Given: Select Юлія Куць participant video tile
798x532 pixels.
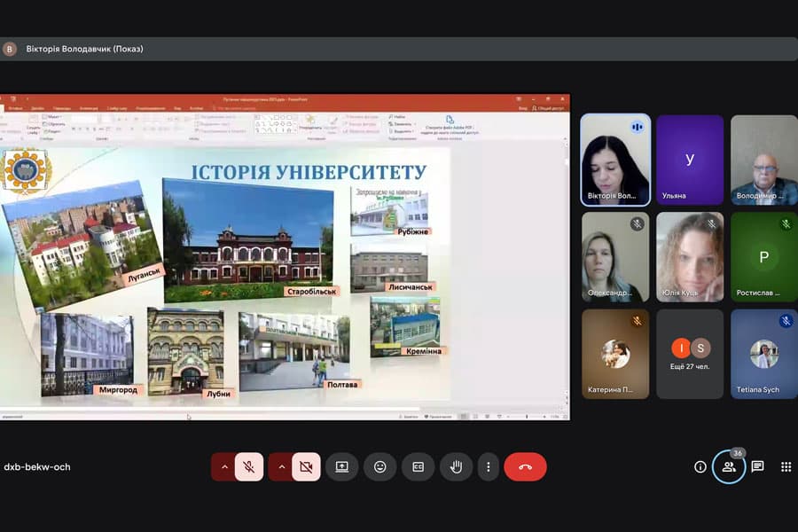Looking at the screenshot, I should pos(690,257).
